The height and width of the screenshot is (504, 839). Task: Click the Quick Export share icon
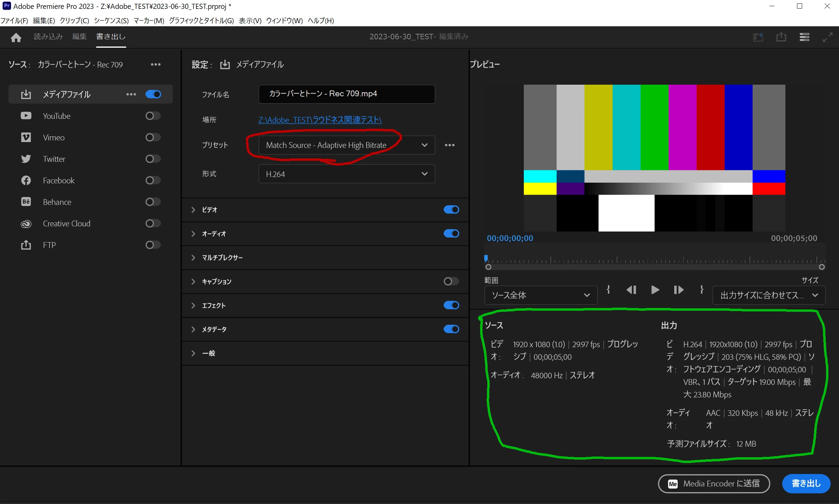point(781,37)
